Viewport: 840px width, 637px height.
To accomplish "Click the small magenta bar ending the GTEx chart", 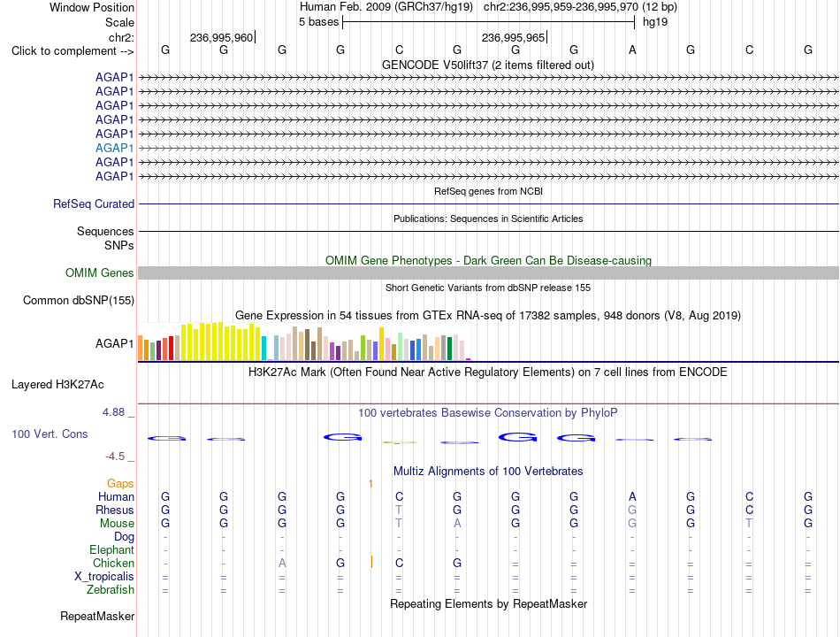I will click(x=469, y=359).
